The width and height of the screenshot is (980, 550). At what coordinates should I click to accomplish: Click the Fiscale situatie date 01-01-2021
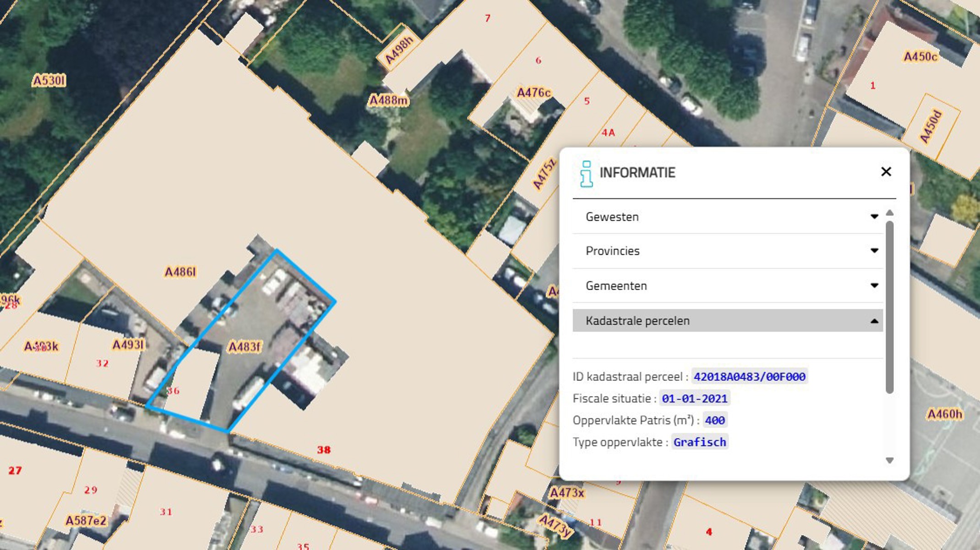pos(694,399)
